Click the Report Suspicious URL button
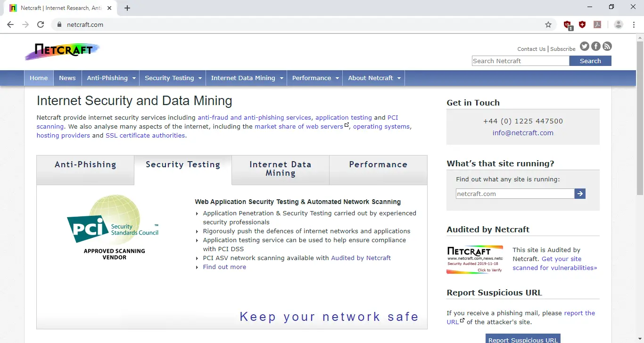 pos(523,339)
